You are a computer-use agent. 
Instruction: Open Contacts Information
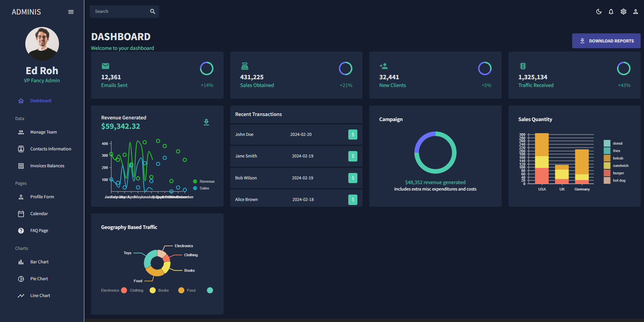tap(51, 149)
